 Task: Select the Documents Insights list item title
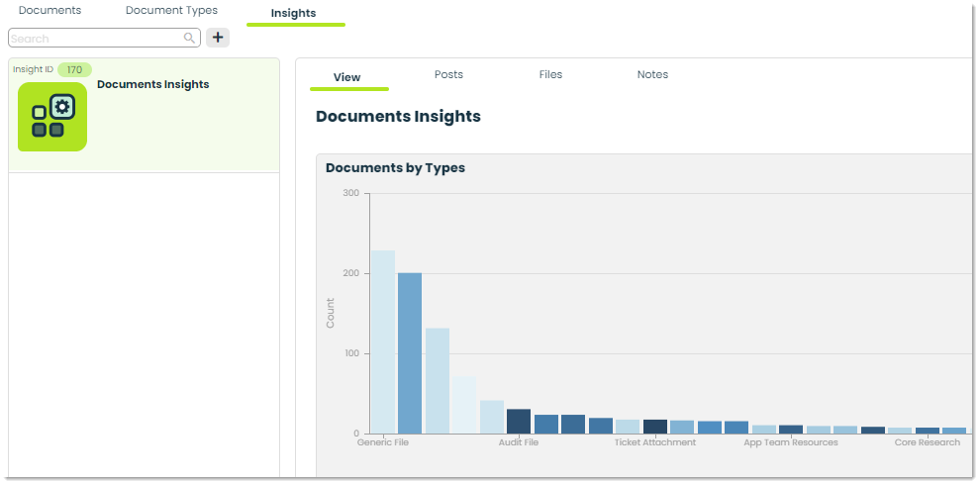coord(153,84)
